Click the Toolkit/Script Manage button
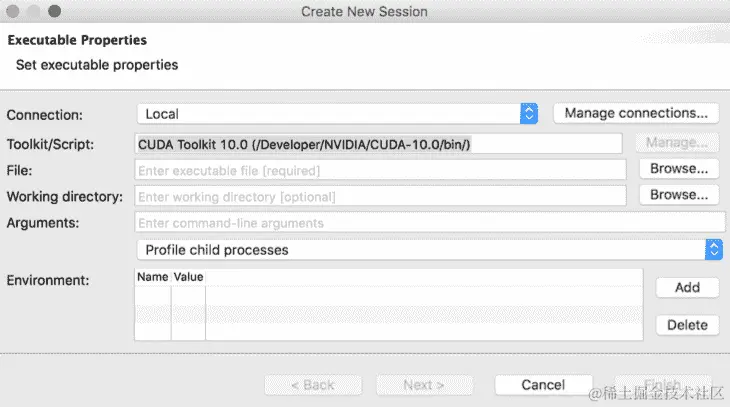The height and width of the screenshot is (407, 730). coord(677,142)
